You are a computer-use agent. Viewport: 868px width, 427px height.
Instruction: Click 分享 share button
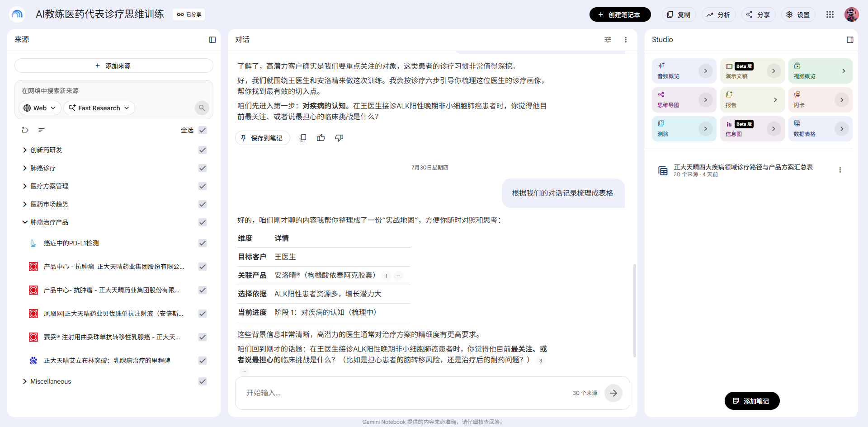click(758, 14)
